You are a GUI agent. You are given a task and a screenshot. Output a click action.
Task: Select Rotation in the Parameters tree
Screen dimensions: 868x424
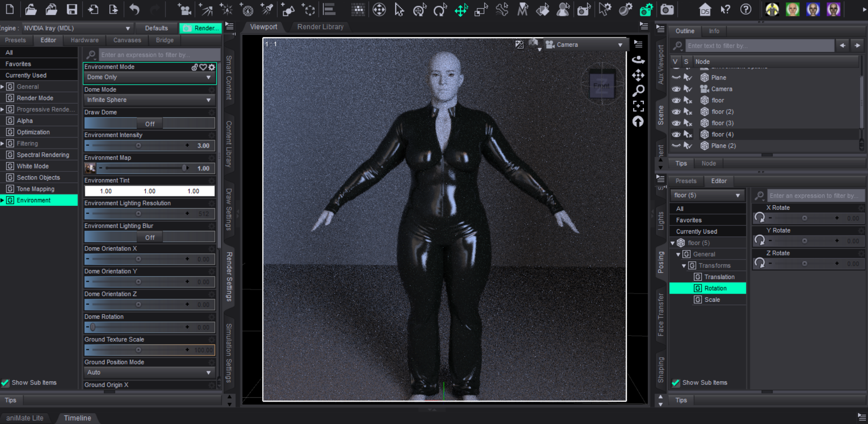pyautogui.click(x=708, y=288)
